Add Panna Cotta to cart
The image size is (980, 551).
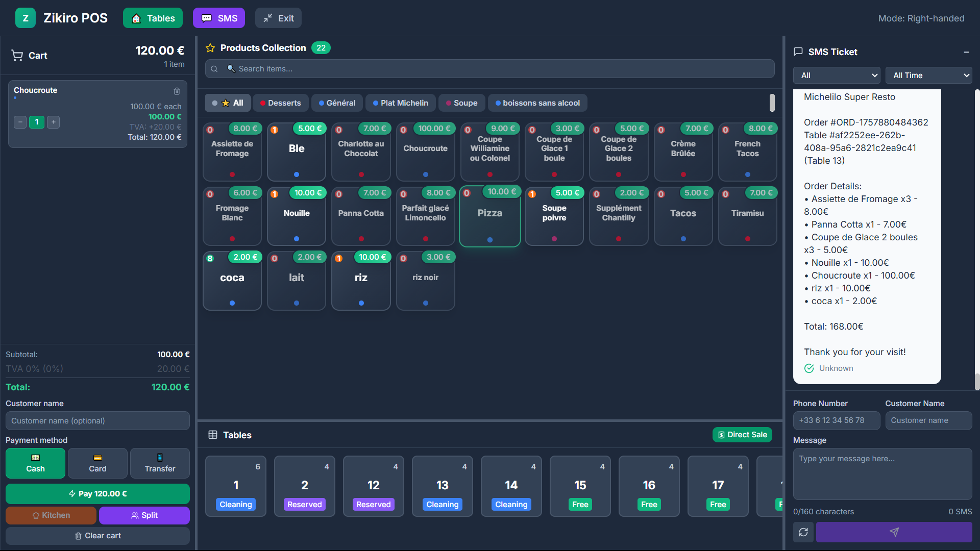(361, 216)
